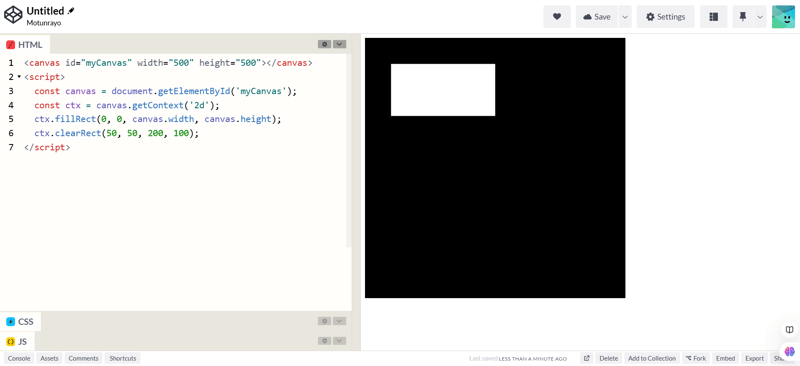The width and height of the screenshot is (800, 366).
Task: Open CSS editor settings gear
Action: [324, 321]
